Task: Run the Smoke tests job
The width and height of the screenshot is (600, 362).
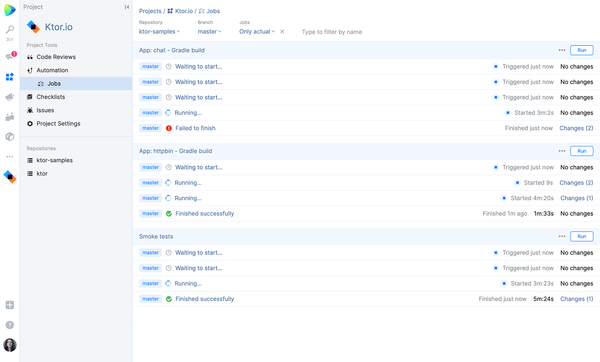Action: pos(582,236)
